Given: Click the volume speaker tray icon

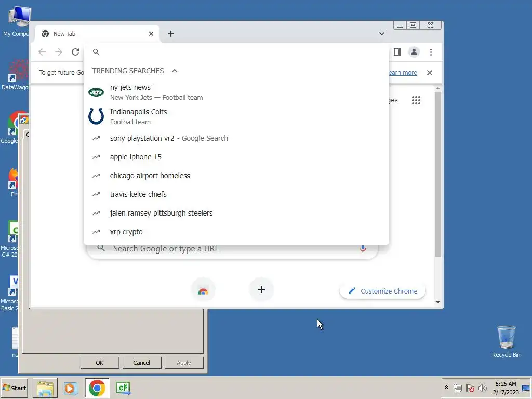Looking at the screenshot, I should tap(482, 388).
